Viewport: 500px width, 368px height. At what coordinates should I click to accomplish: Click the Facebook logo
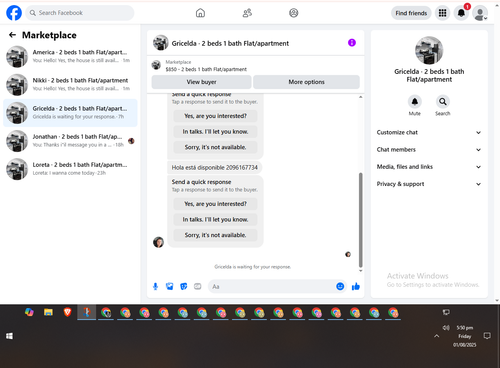click(14, 13)
